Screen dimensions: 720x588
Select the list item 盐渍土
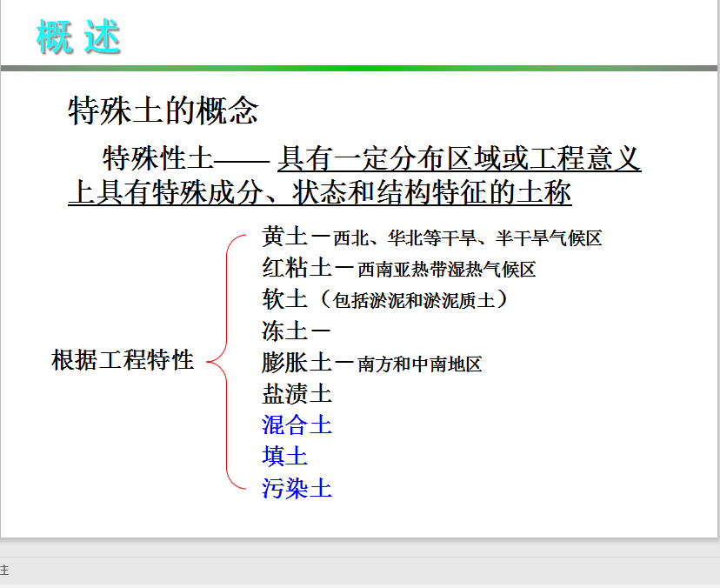click(x=297, y=393)
